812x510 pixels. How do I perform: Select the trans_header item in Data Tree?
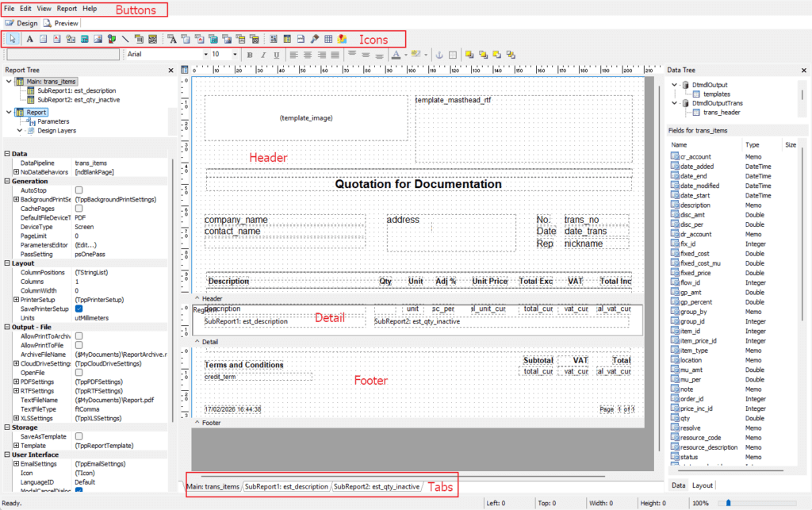pyautogui.click(x=721, y=113)
